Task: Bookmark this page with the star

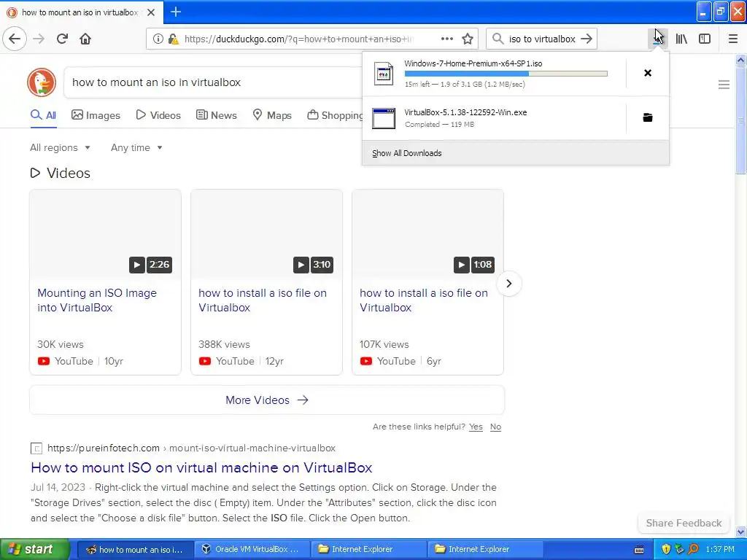Action: [468, 39]
